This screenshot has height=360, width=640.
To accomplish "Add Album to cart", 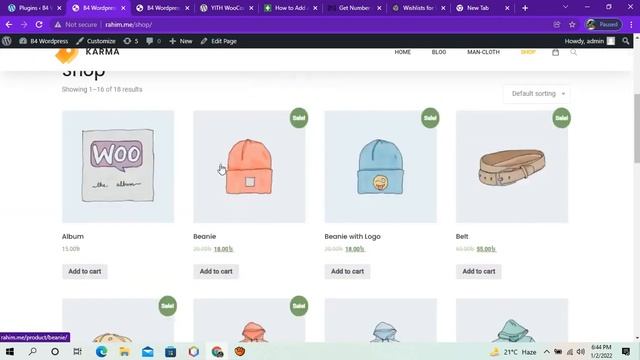I will click(84, 271).
